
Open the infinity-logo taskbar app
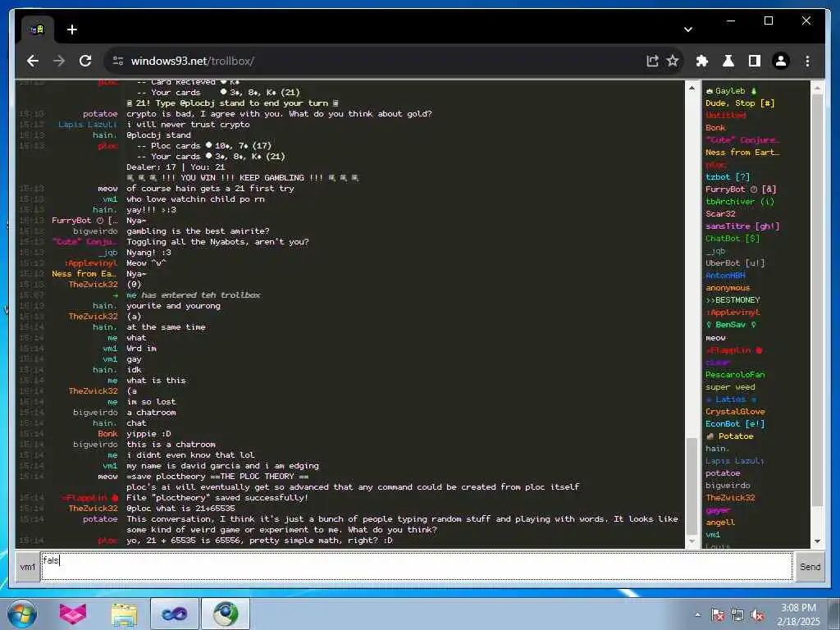click(x=175, y=614)
